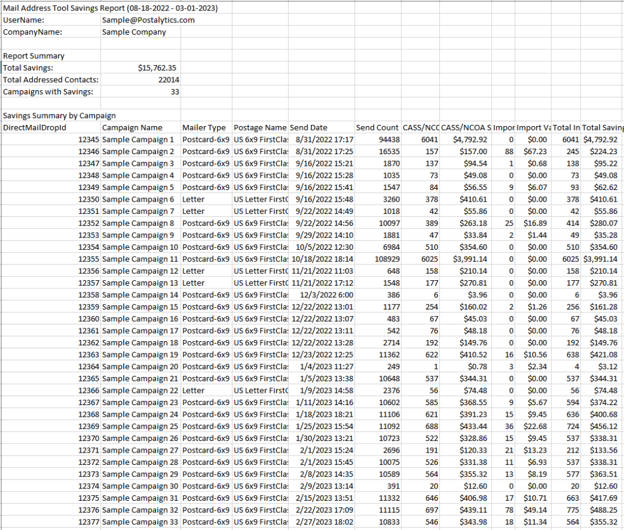The height and width of the screenshot is (530, 624).
Task: Select the Sample Campaign 10 cell
Action: tap(140, 247)
